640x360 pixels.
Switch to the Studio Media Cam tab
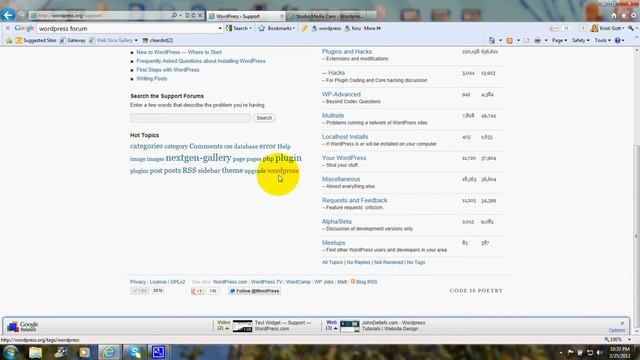coord(329,16)
